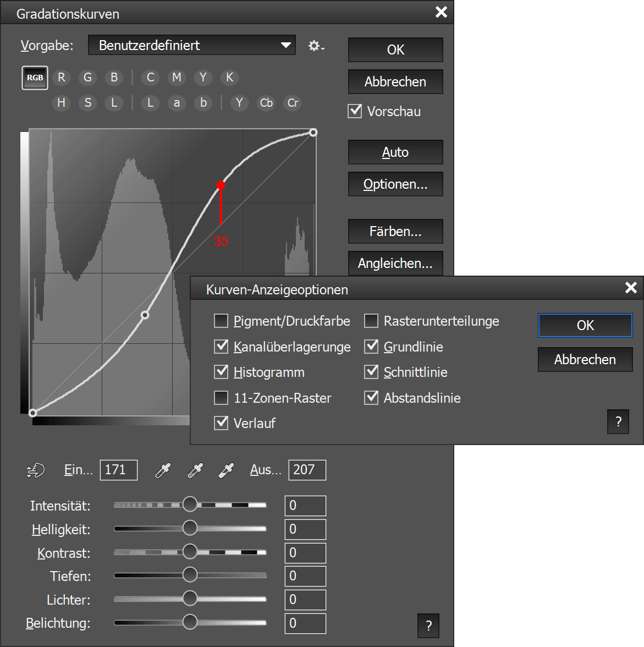Pick the black point eyedropper
Viewport: 644px width, 647px height.
(x=163, y=470)
